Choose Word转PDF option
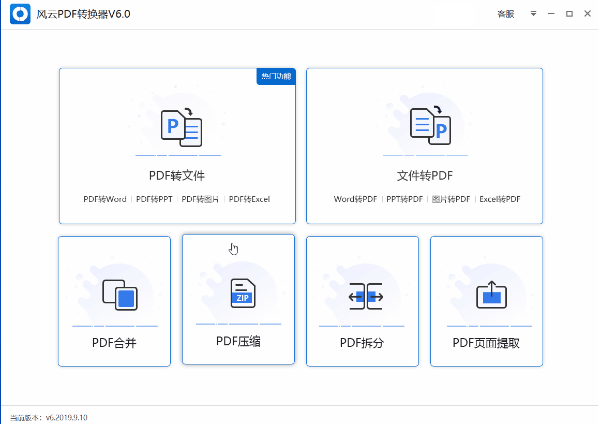The image size is (598, 424). [355, 199]
